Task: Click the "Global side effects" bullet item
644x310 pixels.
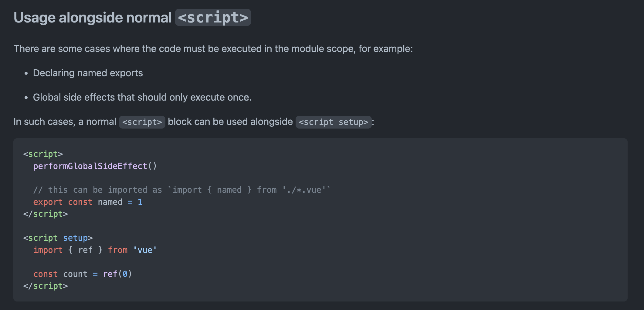Action: (x=142, y=97)
